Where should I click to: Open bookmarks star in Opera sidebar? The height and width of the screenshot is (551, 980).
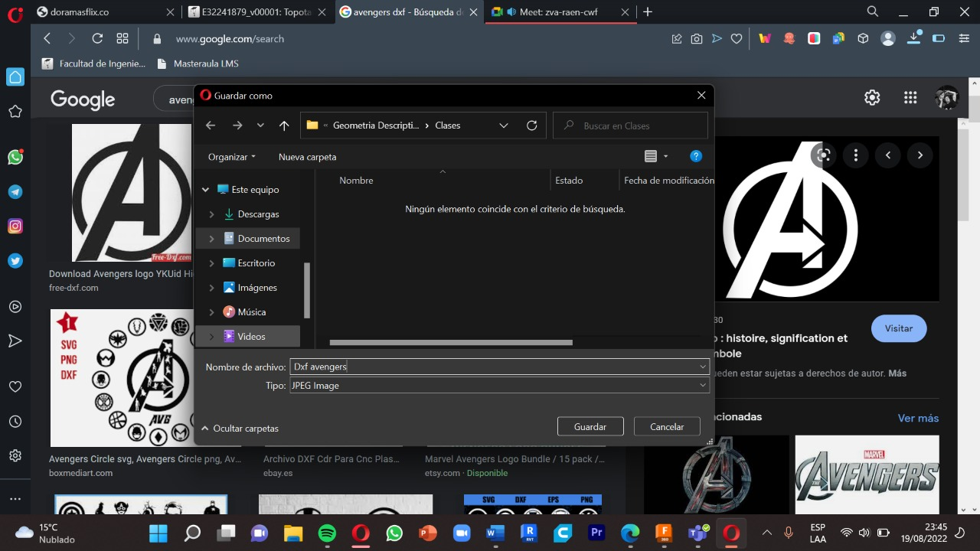point(15,112)
